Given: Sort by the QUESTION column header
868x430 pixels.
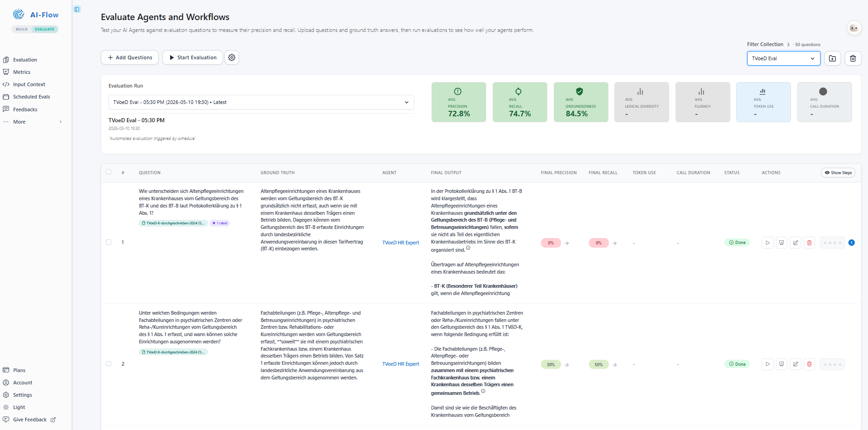Looking at the screenshot, I should coord(150,173).
